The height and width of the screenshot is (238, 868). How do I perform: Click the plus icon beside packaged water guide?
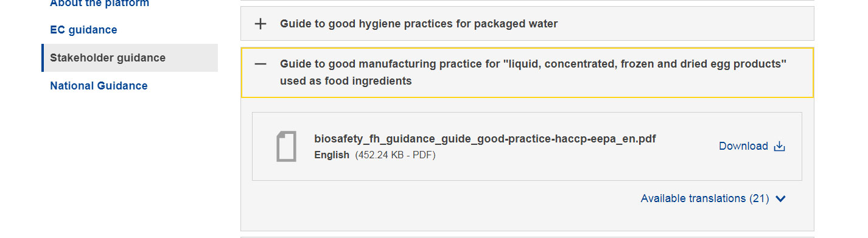261,24
